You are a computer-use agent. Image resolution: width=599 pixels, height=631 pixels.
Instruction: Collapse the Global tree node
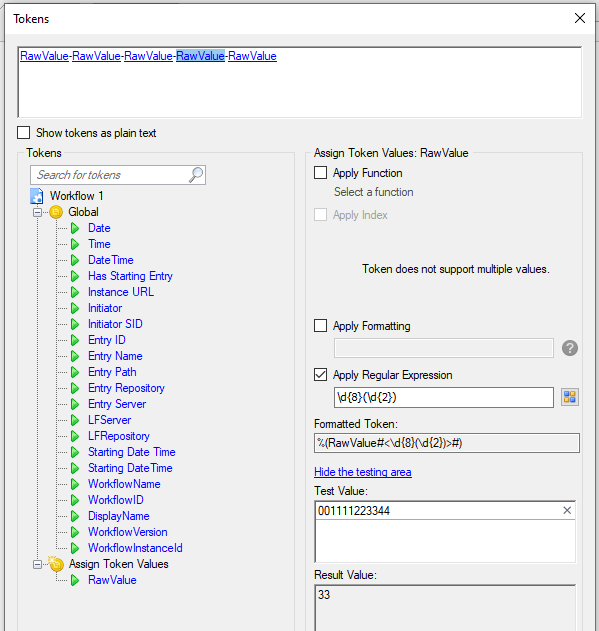pyautogui.click(x=37, y=212)
